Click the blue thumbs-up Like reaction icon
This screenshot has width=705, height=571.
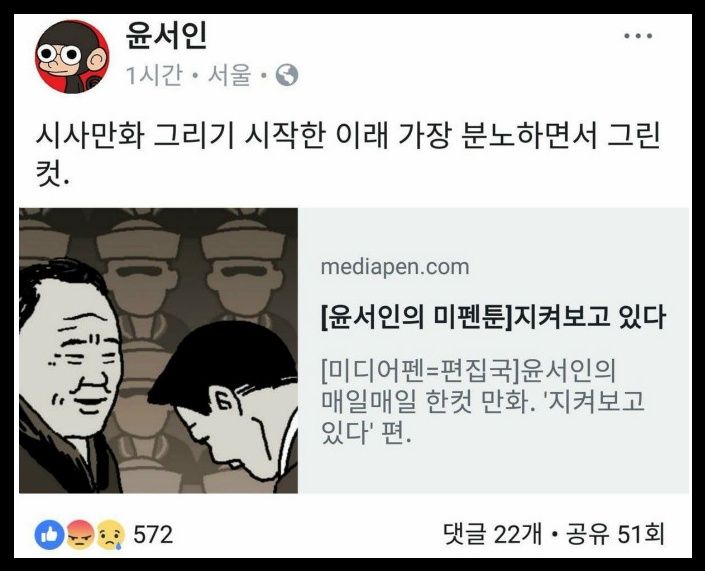tap(49, 535)
